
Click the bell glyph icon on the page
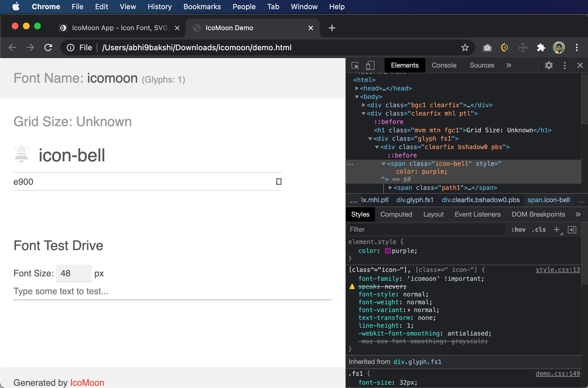(x=22, y=154)
